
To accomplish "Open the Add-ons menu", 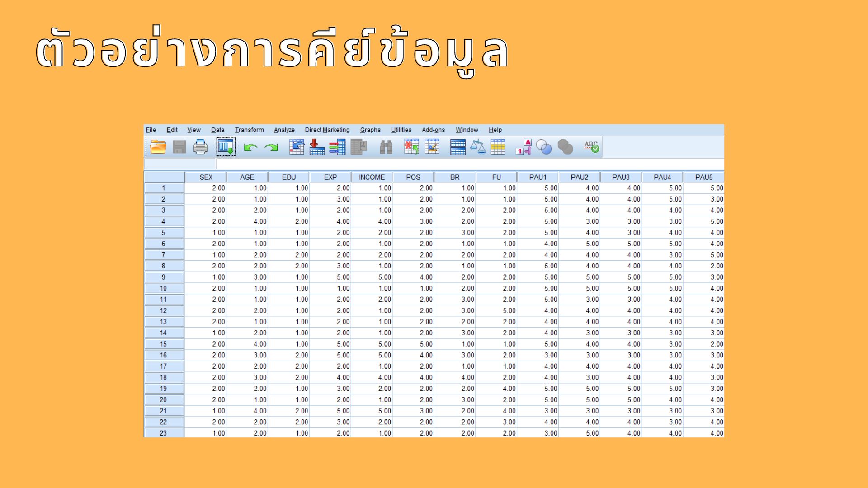I will [434, 130].
